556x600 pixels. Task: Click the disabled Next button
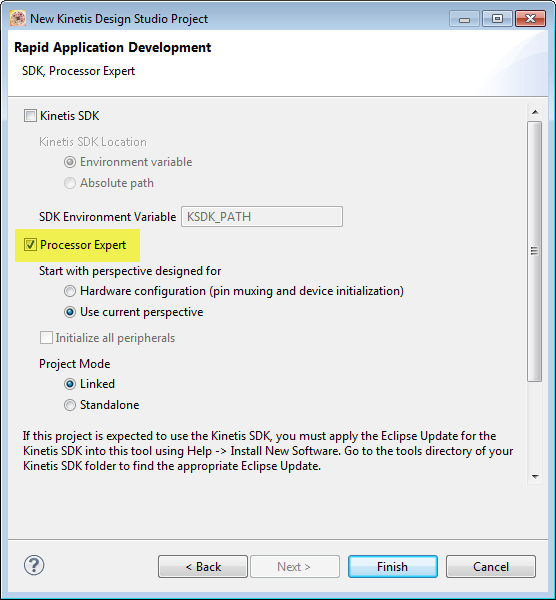(295, 566)
